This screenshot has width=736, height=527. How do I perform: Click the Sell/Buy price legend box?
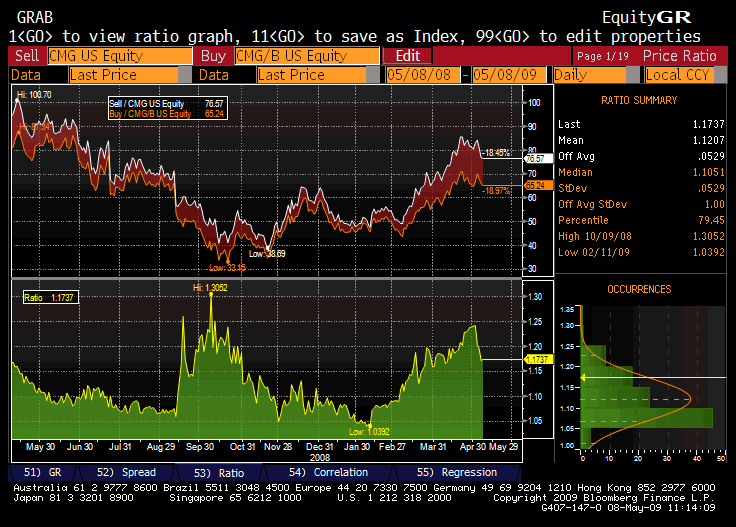[168, 108]
